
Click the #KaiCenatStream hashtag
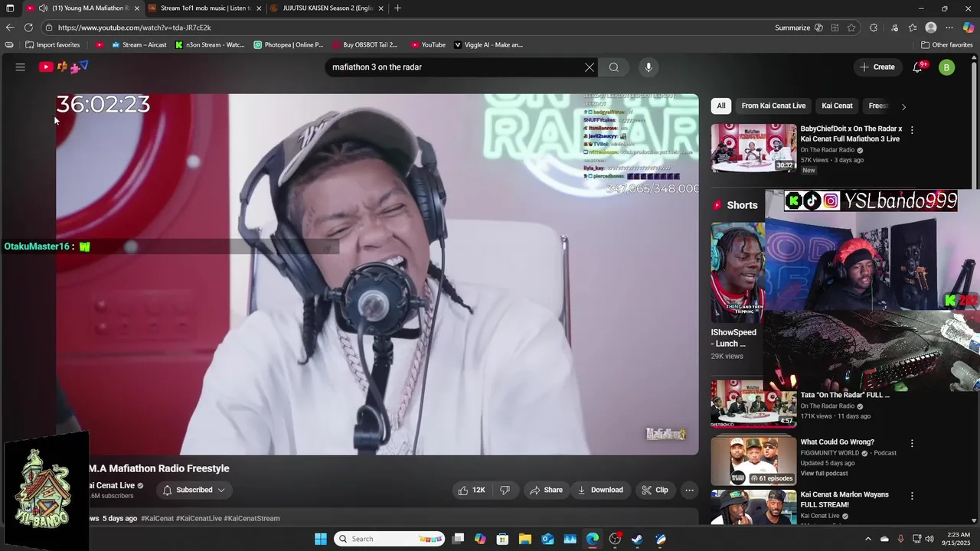(252, 518)
